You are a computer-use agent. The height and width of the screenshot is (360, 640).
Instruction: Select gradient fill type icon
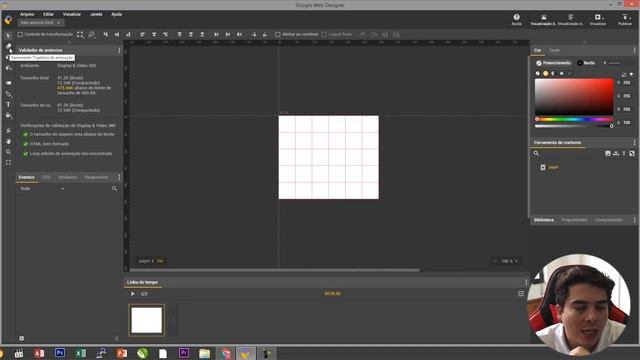[x=553, y=73]
